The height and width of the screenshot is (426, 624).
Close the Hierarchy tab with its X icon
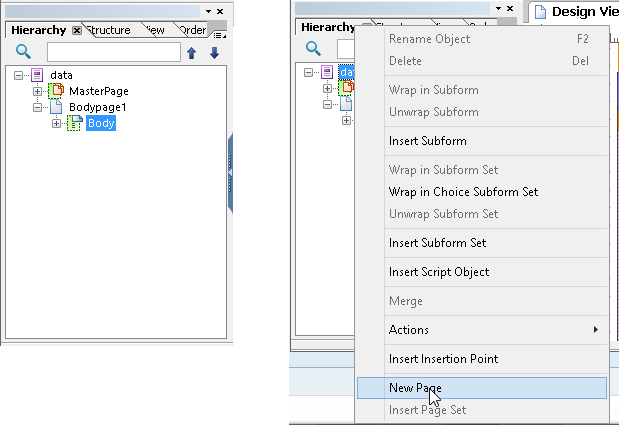click(77, 30)
